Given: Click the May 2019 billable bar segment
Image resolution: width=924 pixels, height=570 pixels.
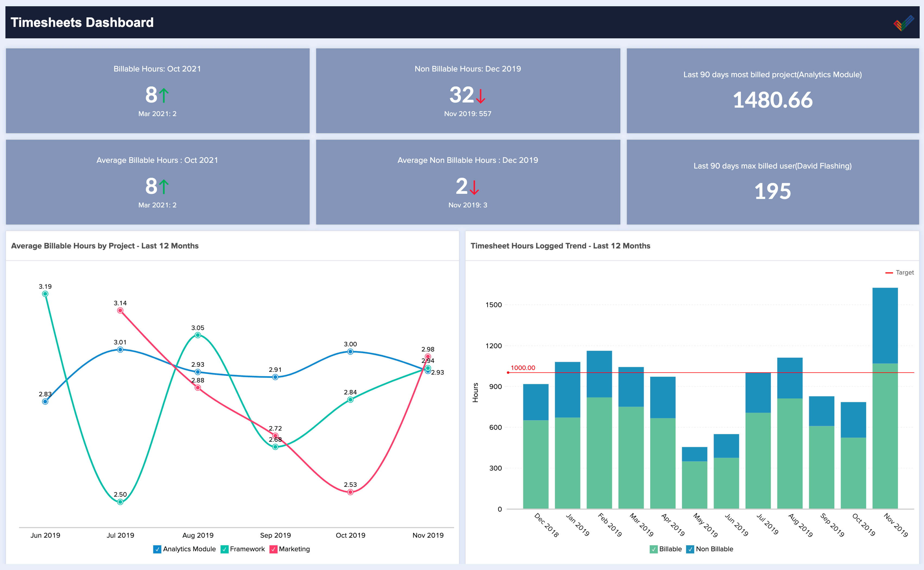Looking at the screenshot, I should [694, 484].
